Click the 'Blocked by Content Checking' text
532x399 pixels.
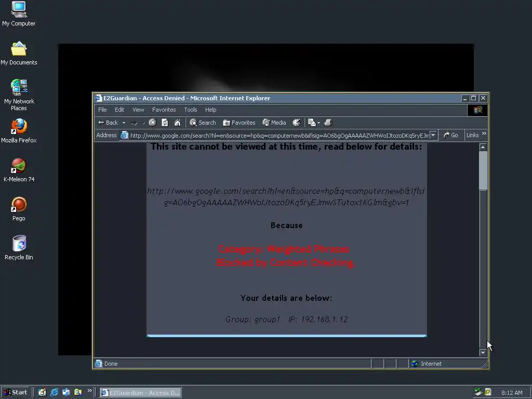(286, 262)
